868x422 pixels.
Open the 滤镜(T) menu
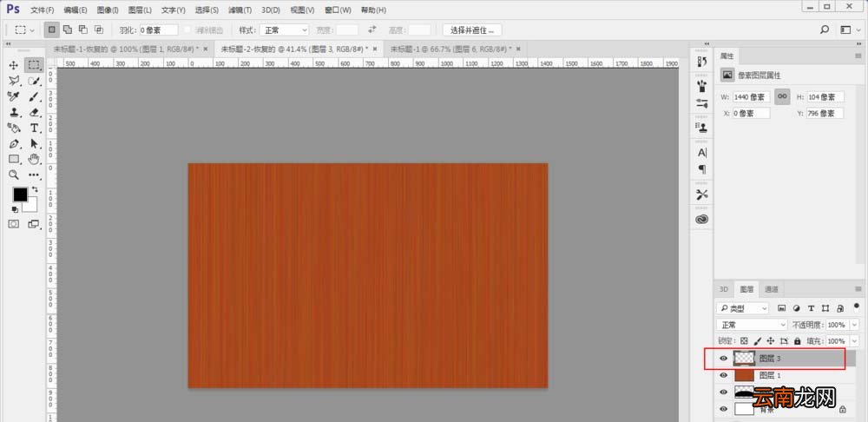pos(240,10)
